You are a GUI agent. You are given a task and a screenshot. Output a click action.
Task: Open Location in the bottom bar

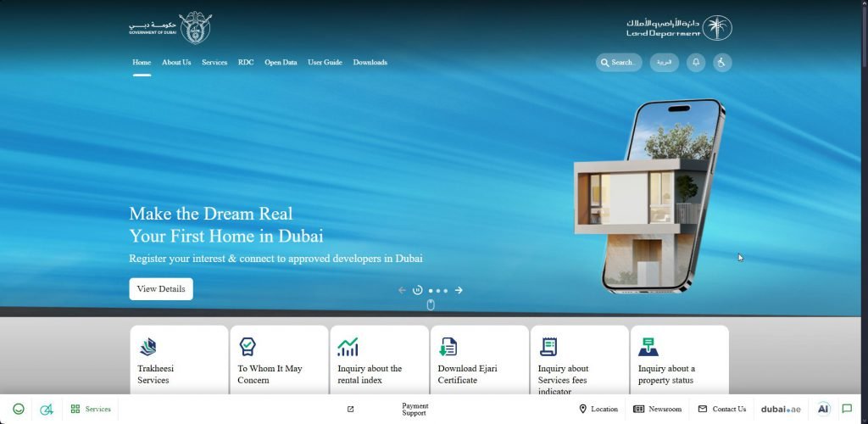(x=598, y=409)
